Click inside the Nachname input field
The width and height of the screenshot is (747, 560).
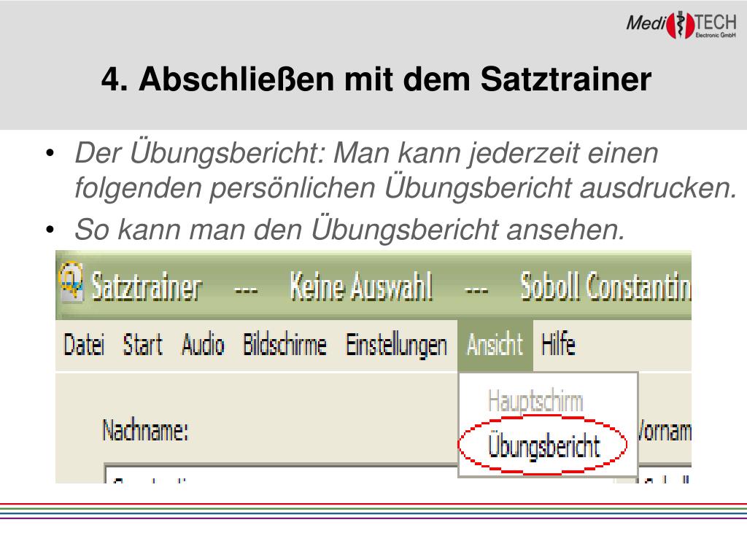[x=281, y=474]
